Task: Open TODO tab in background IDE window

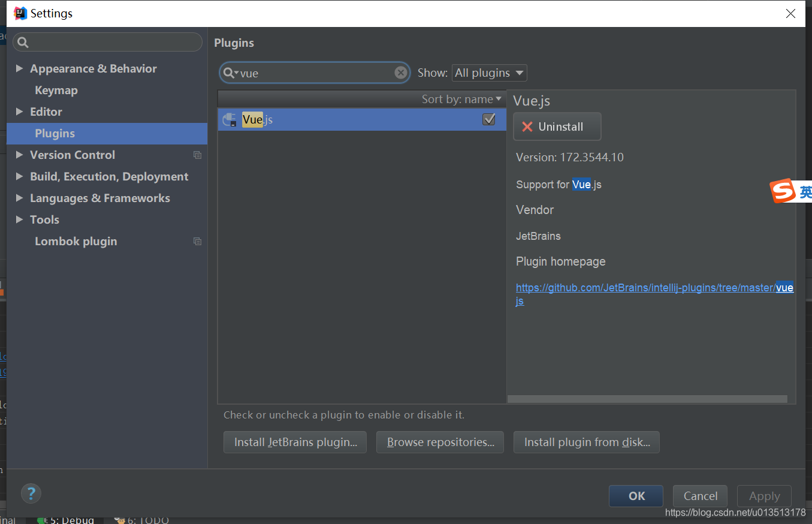Action: pyautogui.click(x=142, y=520)
